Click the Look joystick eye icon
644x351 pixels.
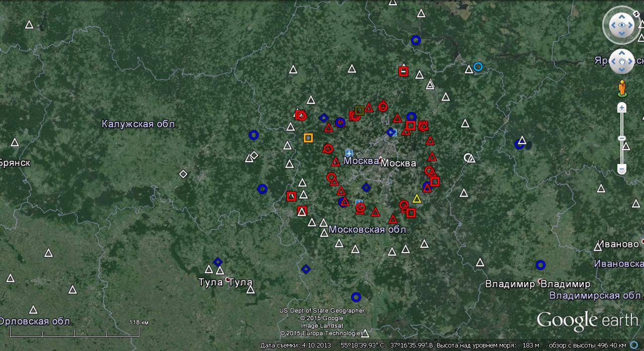coord(622,25)
